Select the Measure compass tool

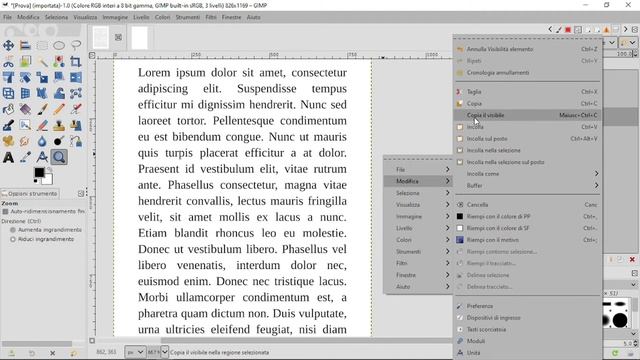(x=42, y=157)
